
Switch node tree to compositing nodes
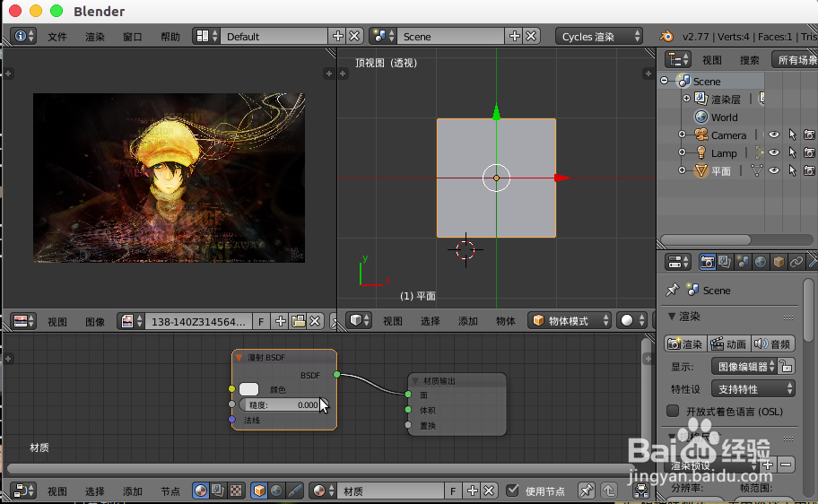(218, 491)
